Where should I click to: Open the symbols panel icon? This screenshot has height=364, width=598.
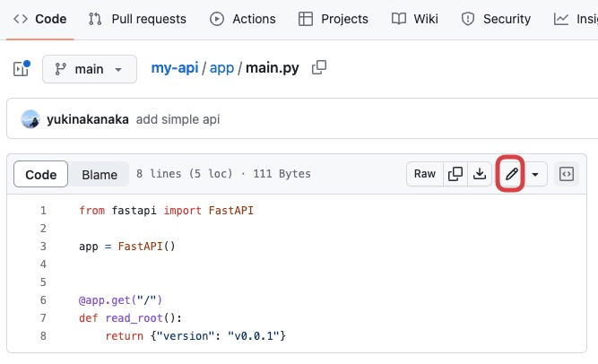566,174
